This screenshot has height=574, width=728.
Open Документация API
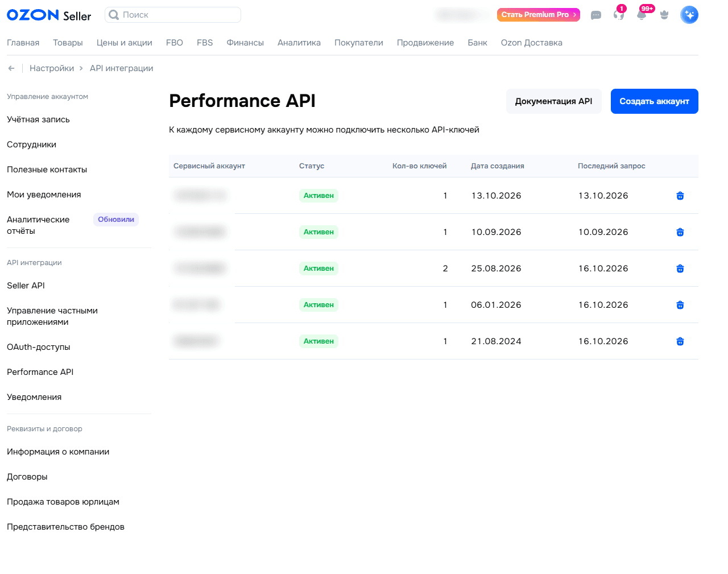pos(554,101)
